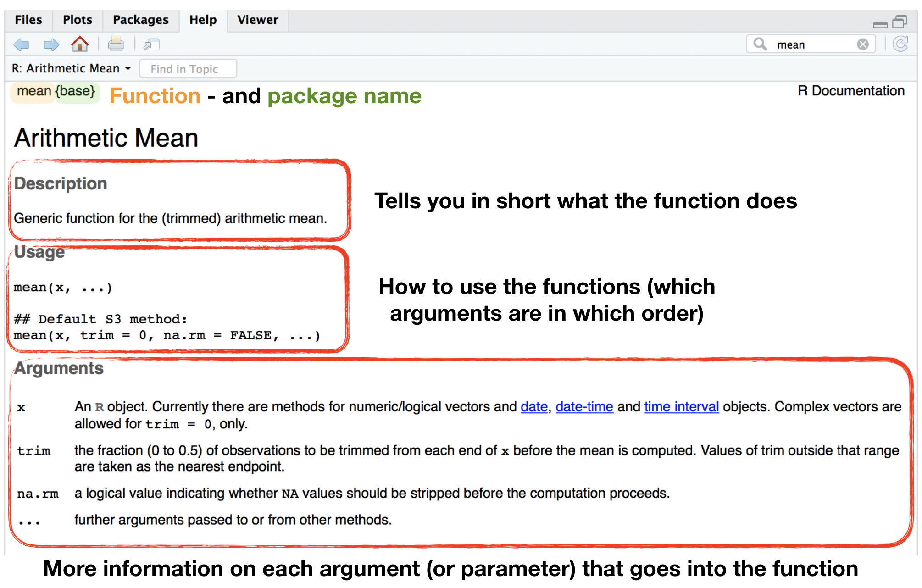Switch to the Plots tab
Viewport: 922px width, 588px height.
click(78, 20)
